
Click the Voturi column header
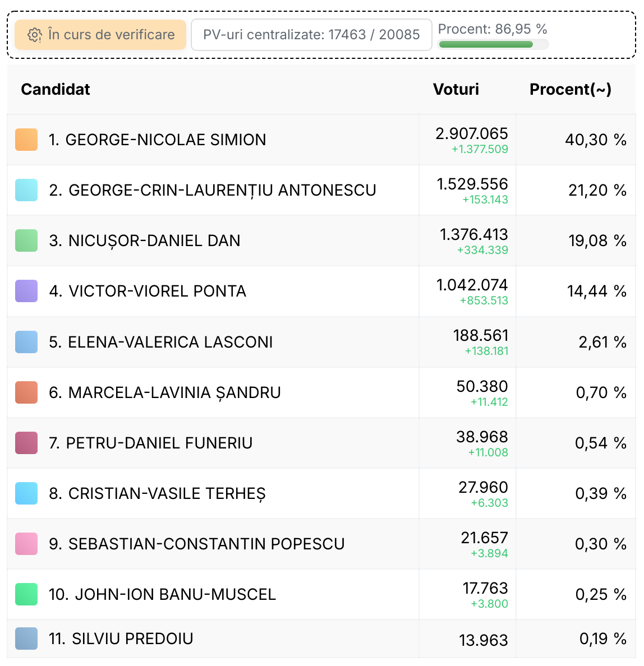coord(456,90)
